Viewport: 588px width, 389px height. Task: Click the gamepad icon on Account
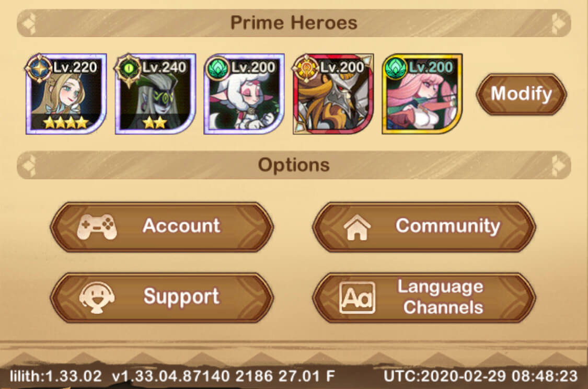tap(97, 226)
